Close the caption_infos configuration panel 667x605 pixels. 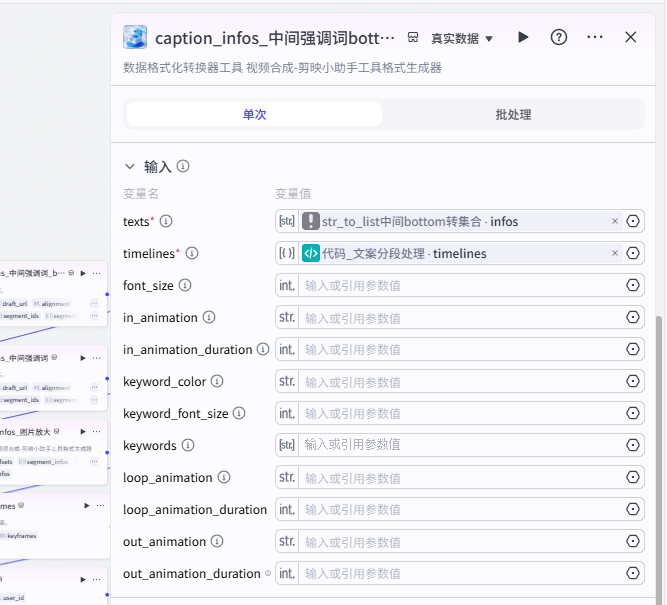point(631,37)
